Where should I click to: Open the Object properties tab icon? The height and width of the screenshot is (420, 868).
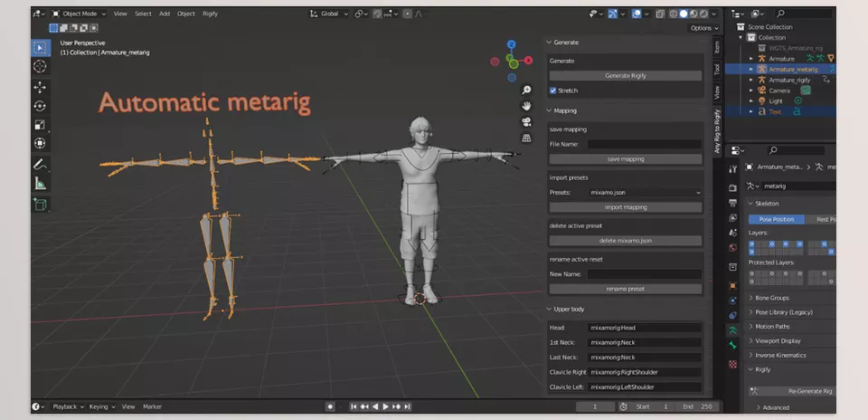tap(733, 286)
